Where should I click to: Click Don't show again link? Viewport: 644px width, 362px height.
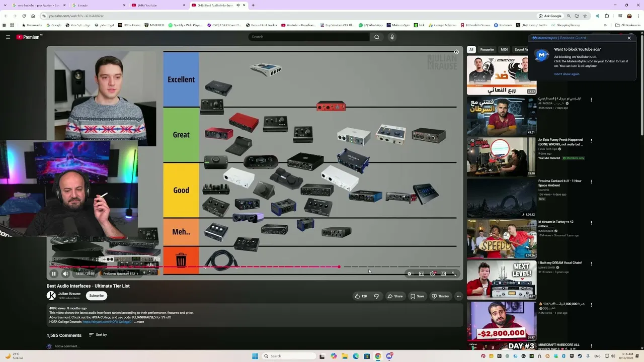pyautogui.click(x=567, y=74)
